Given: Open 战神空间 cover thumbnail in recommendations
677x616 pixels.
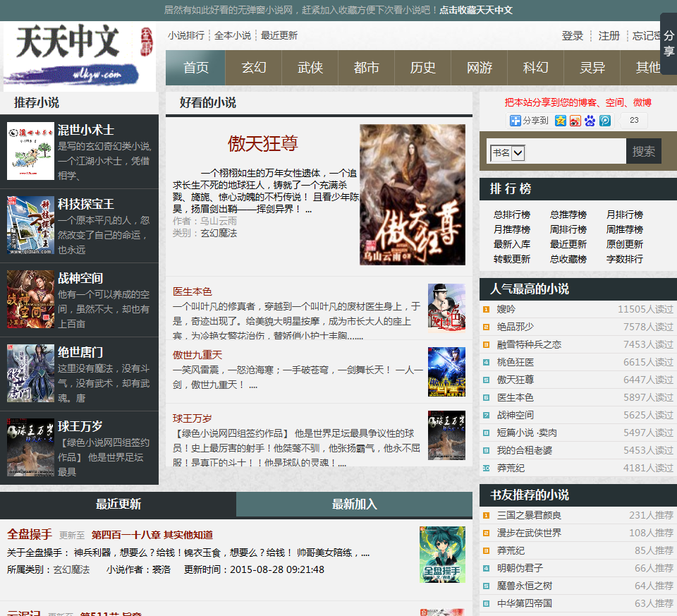Looking at the screenshot, I should click(x=30, y=299).
